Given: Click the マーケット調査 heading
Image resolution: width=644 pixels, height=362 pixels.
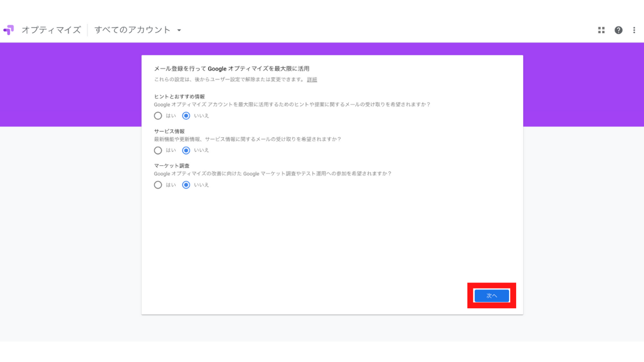Looking at the screenshot, I should click(x=172, y=166).
